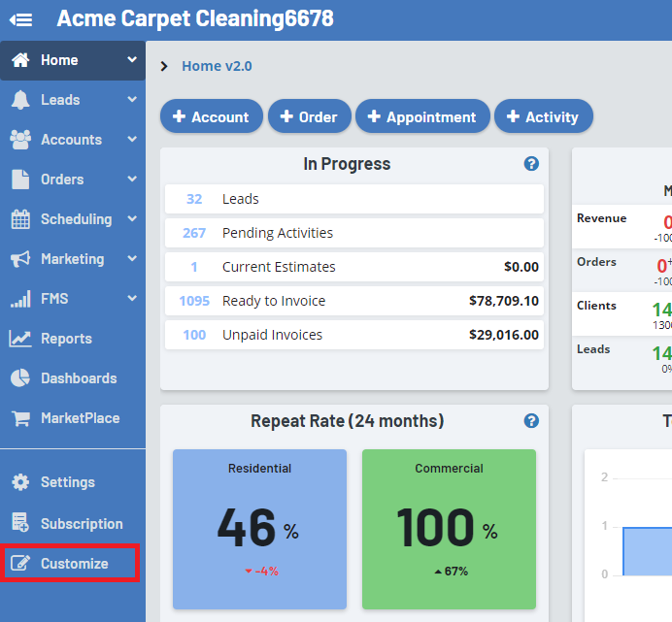Click the calendar icon for Scheduling
The image size is (672, 622).
click(x=20, y=219)
